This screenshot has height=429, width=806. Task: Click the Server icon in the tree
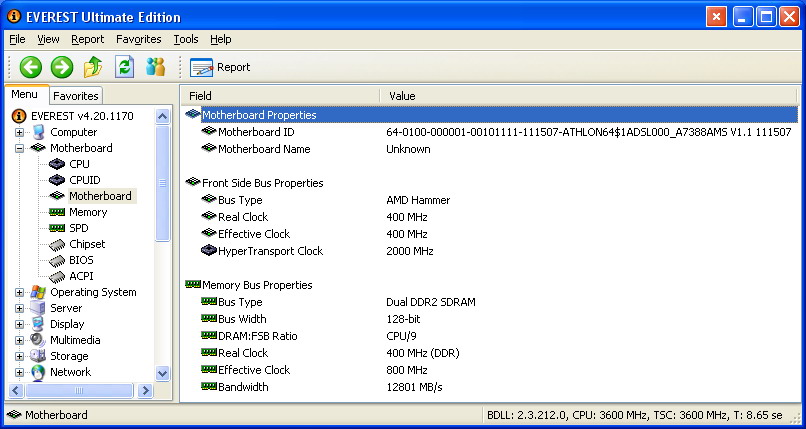38,308
